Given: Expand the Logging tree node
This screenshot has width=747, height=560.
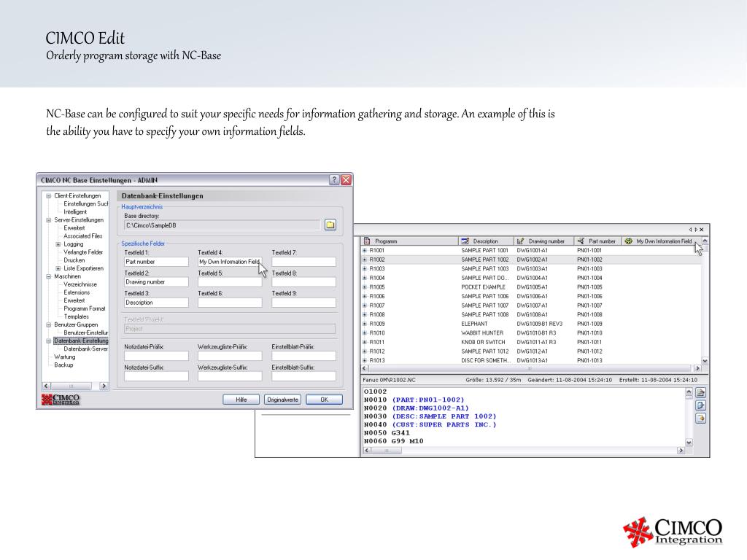Looking at the screenshot, I should point(58,244).
